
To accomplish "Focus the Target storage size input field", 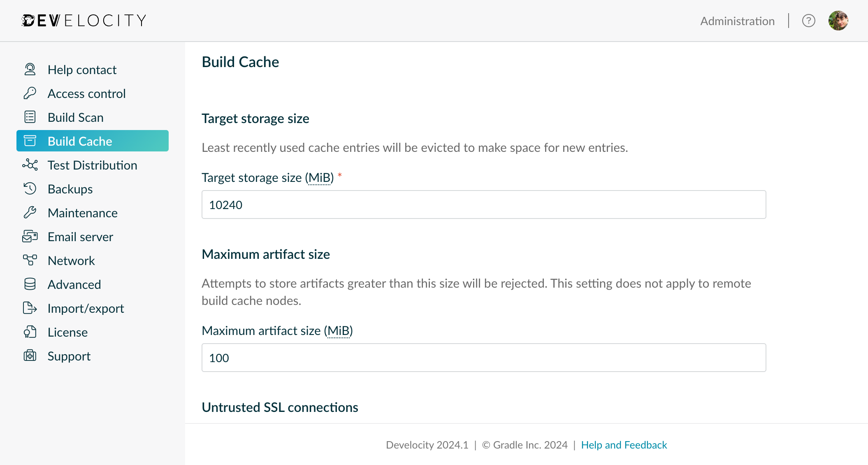I will pos(484,205).
